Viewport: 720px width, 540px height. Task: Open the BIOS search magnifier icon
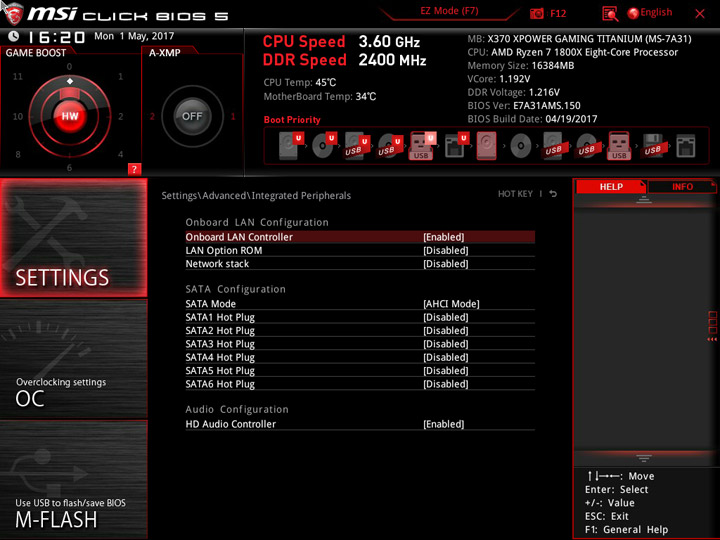(610, 14)
